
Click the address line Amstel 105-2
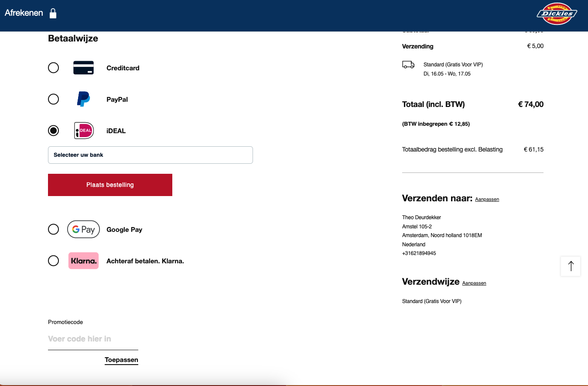417,227
